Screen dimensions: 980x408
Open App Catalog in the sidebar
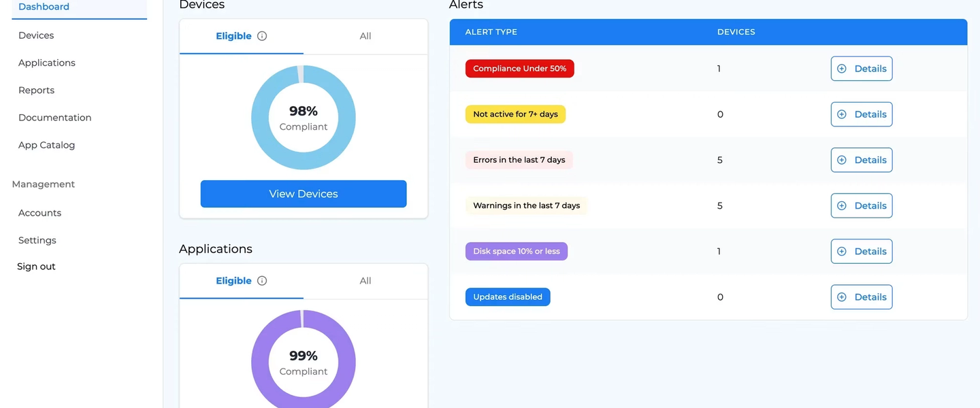click(x=46, y=145)
